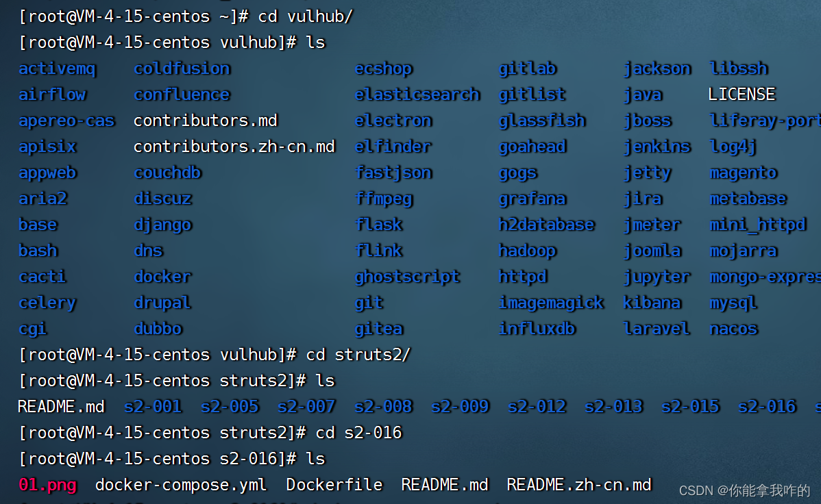Select the 'apereo-cas' directory name

pyautogui.click(x=66, y=121)
